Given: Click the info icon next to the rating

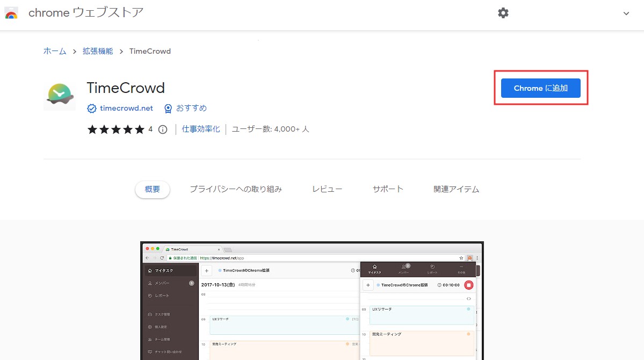Looking at the screenshot, I should pyautogui.click(x=162, y=129).
